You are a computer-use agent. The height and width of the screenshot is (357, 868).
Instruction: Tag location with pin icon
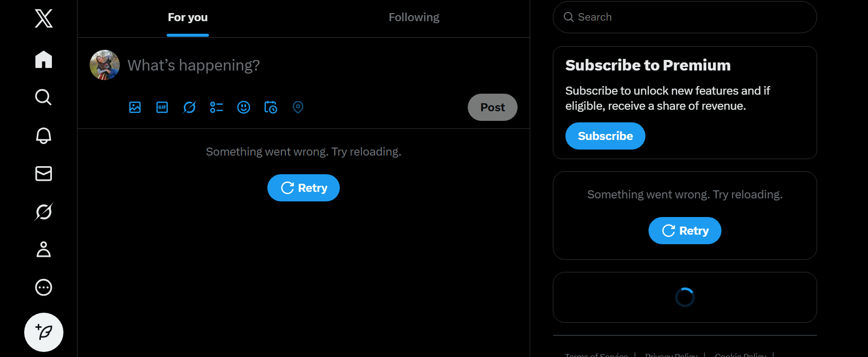[x=298, y=107]
